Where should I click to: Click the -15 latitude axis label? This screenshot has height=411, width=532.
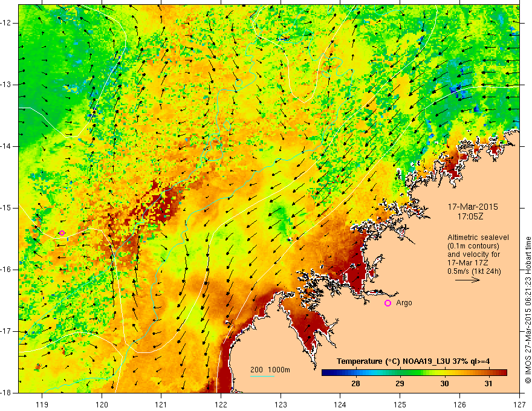tap(7, 208)
